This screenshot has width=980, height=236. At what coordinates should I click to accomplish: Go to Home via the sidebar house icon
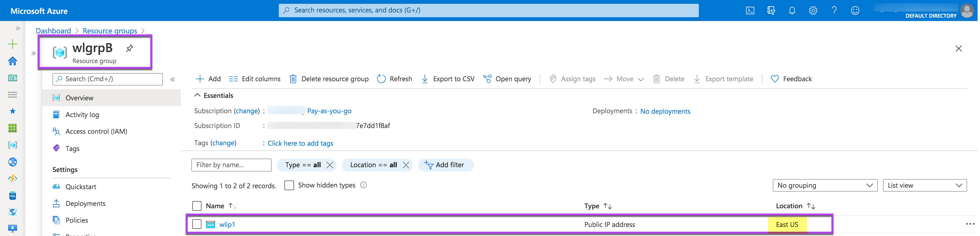13,61
